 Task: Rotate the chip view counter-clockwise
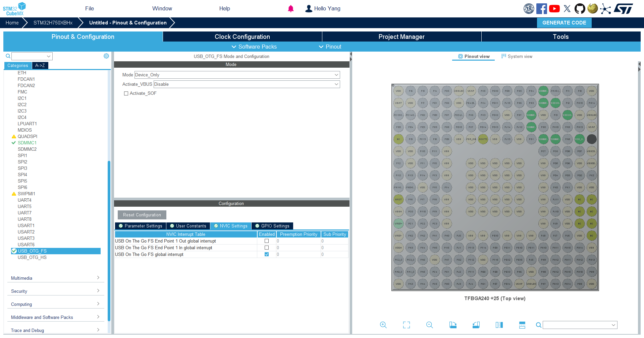476,325
